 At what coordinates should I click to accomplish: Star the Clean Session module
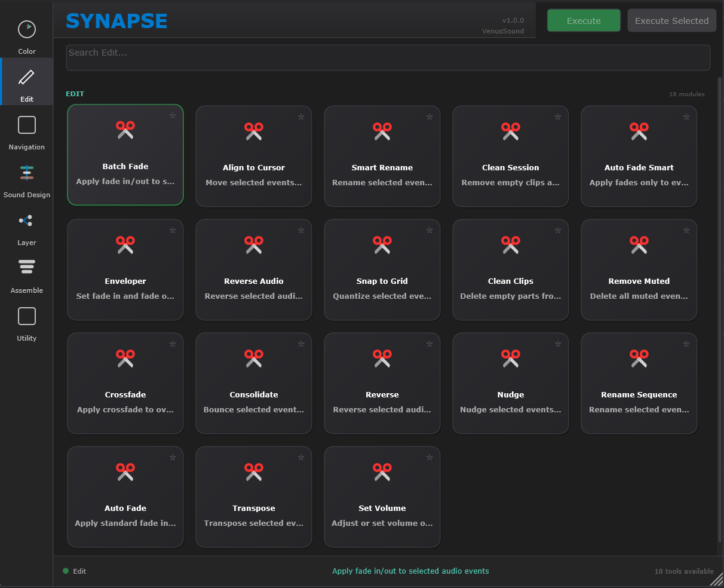pos(558,117)
